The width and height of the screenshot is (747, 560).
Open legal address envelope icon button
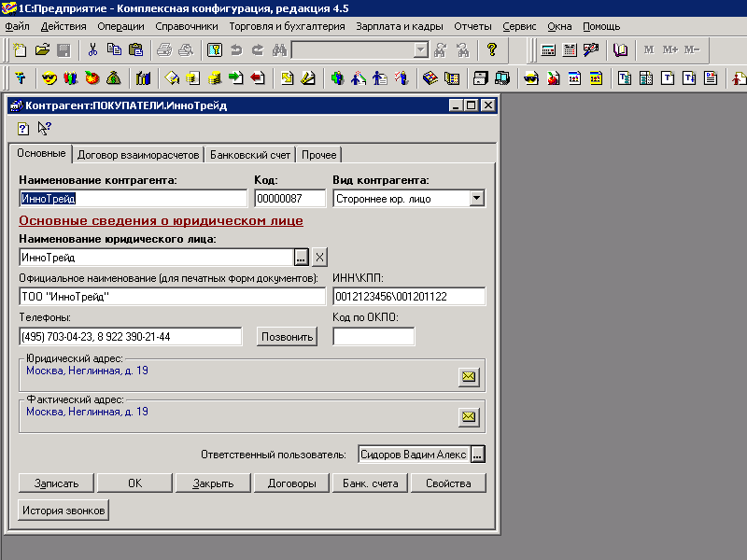coord(469,377)
